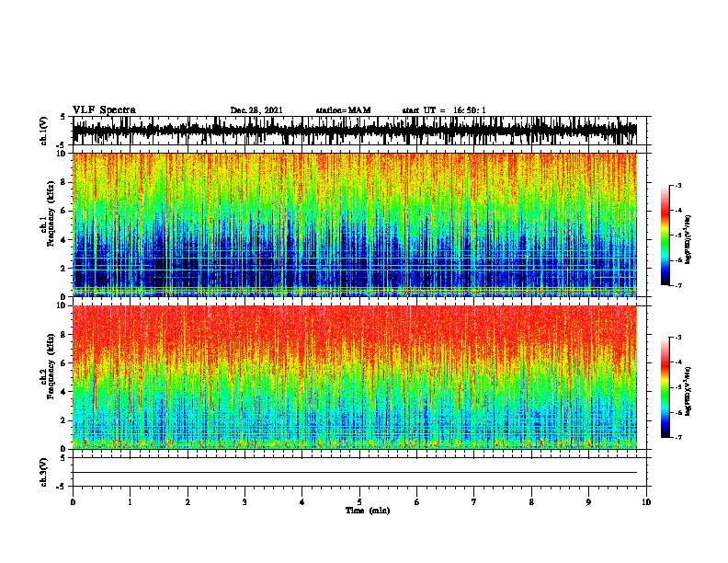The image size is (728, 563).
Task: Click the time axis tick label "7"
Action: coord(474,502)
